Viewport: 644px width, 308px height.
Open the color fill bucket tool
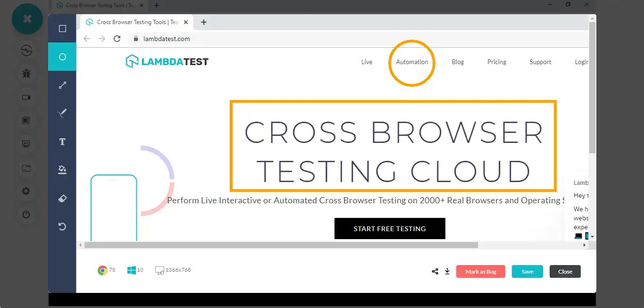[62, 170]
